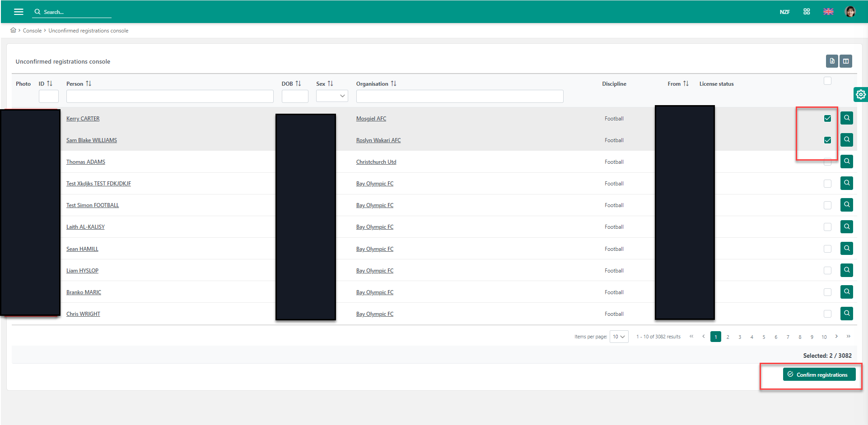Screen dimensions: 868x425
Task: Click the Organisation filter input field
Action: click(x=459, y=96)
